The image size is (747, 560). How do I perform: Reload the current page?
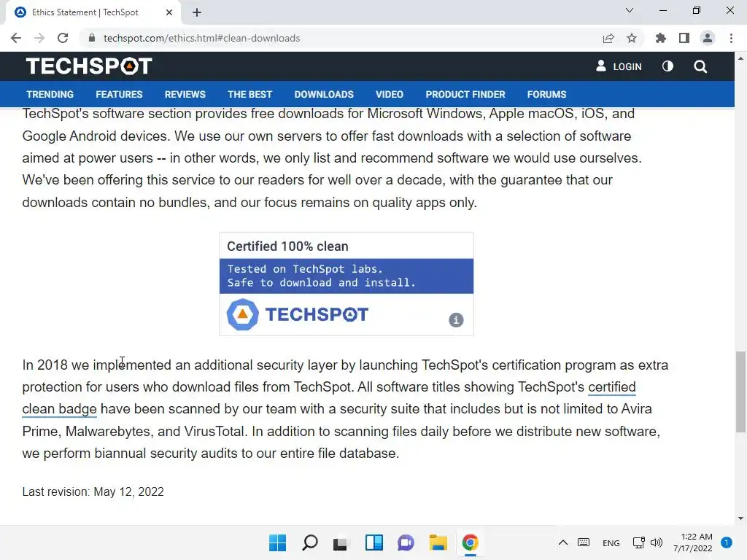pos(63,38)
